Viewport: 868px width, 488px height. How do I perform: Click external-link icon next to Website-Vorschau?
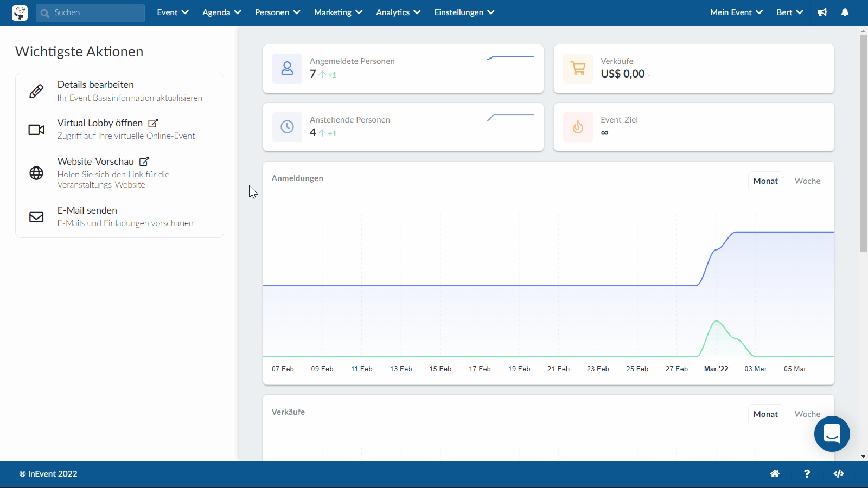(144, 162)
